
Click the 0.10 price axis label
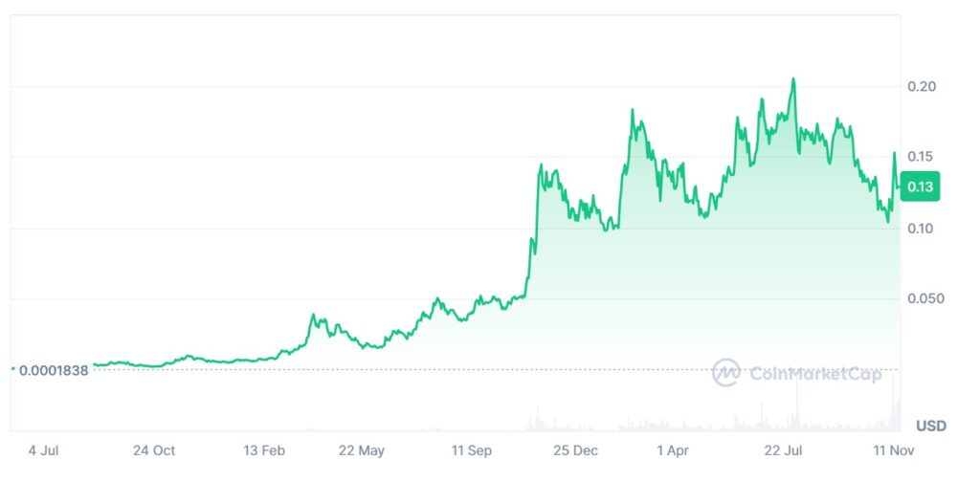pyautogui.click(x=921, y=229)
